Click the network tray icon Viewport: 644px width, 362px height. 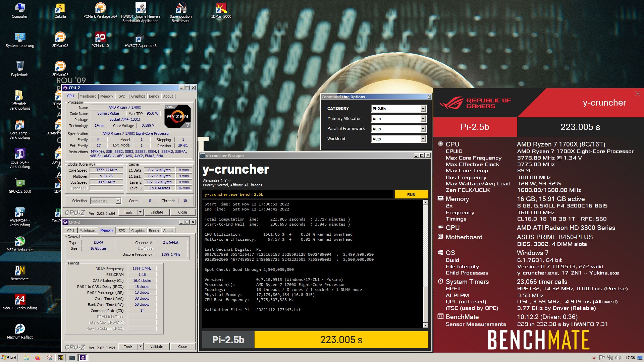[x=610, y=358]
